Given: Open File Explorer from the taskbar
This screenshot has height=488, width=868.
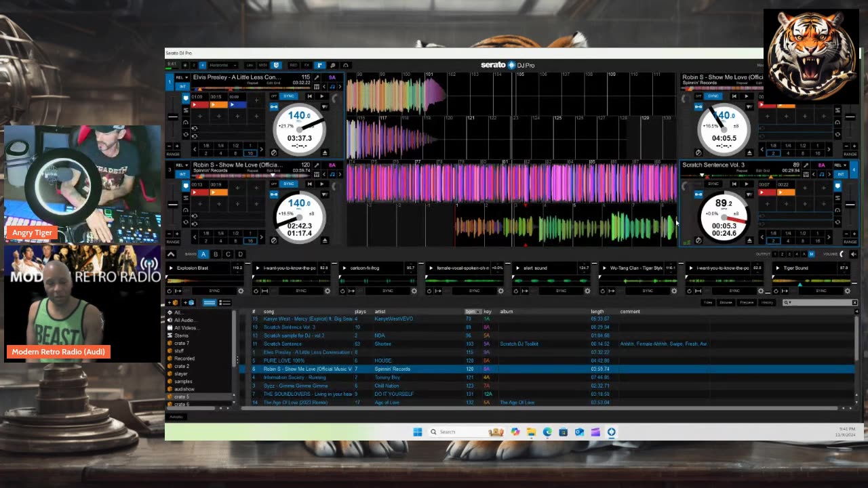Looking at the screenshot, I should point(531,432).
